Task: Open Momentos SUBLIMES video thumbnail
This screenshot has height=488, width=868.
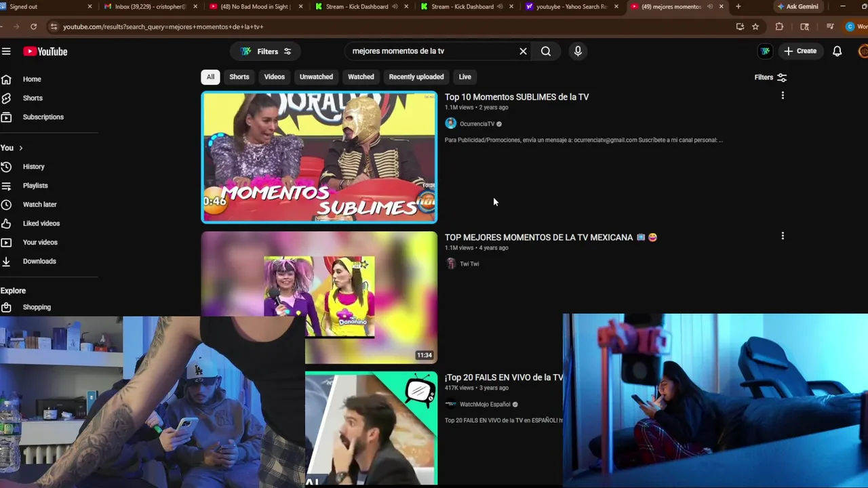Action: point(319,157)
